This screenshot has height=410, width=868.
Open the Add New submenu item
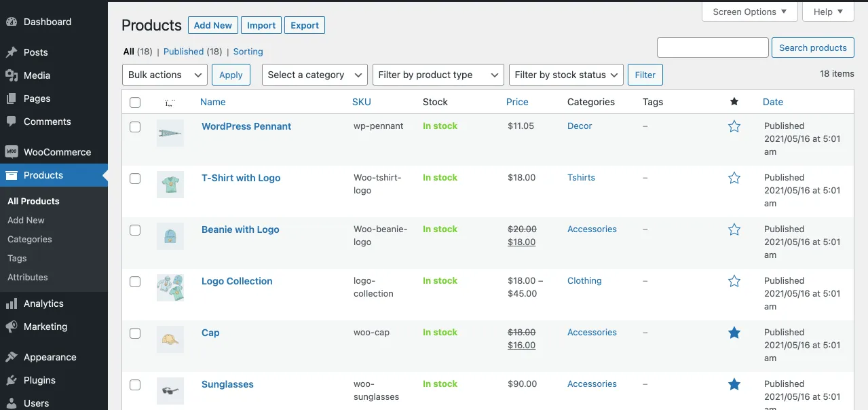26,220
